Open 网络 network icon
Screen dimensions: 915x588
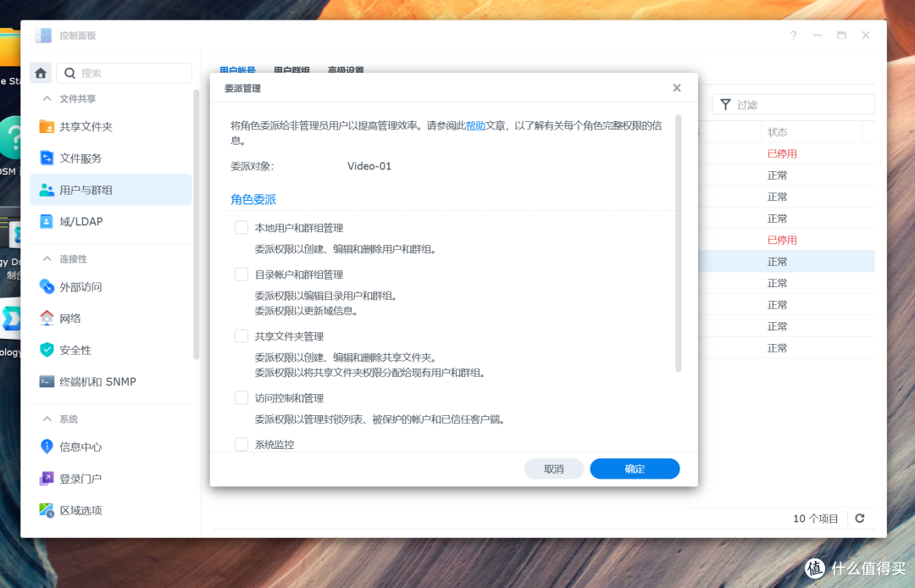(x=47, y=318)
